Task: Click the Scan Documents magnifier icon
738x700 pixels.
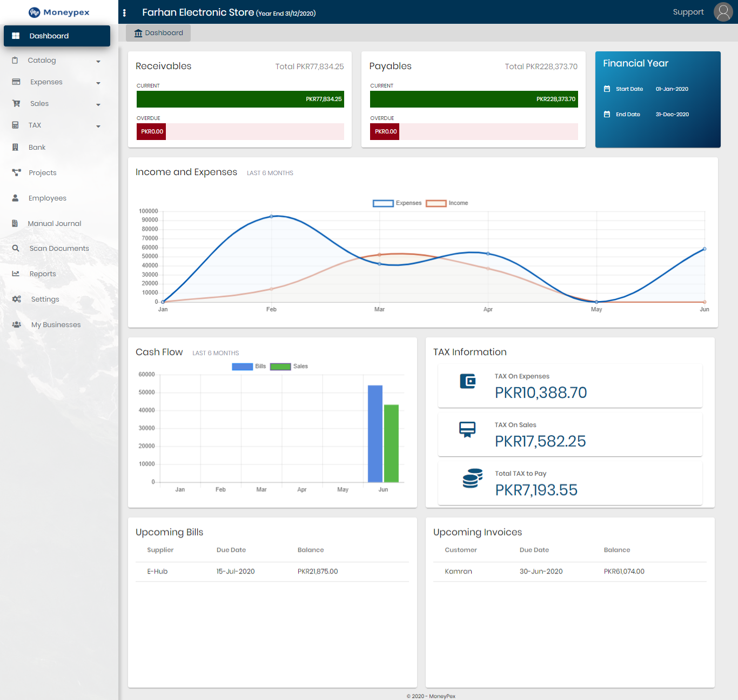Action: pyautogui.click(x=16, y=248)
